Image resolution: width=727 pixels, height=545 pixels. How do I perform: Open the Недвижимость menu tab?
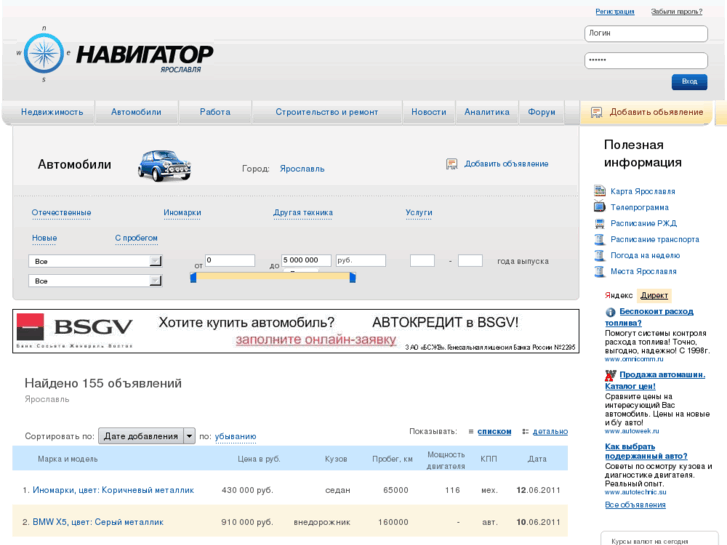point(52,112)
